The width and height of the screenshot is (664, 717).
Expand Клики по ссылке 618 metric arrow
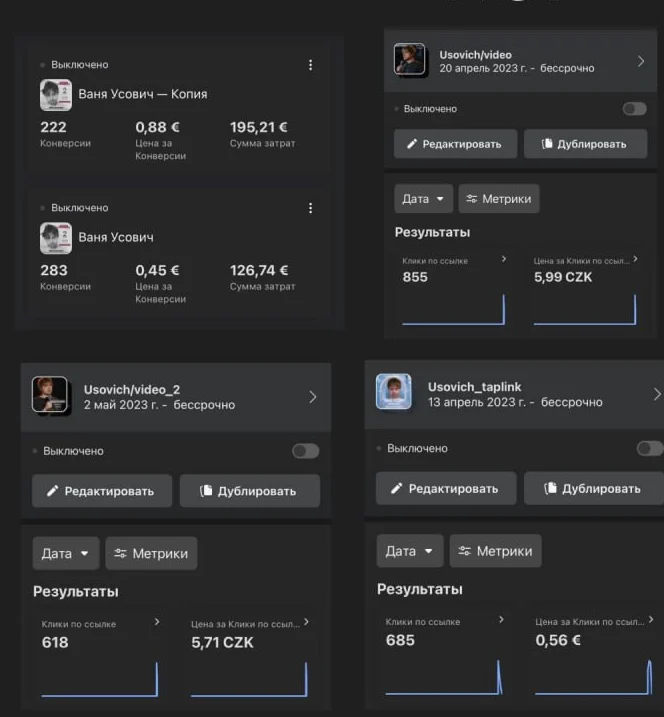[157, 622]
